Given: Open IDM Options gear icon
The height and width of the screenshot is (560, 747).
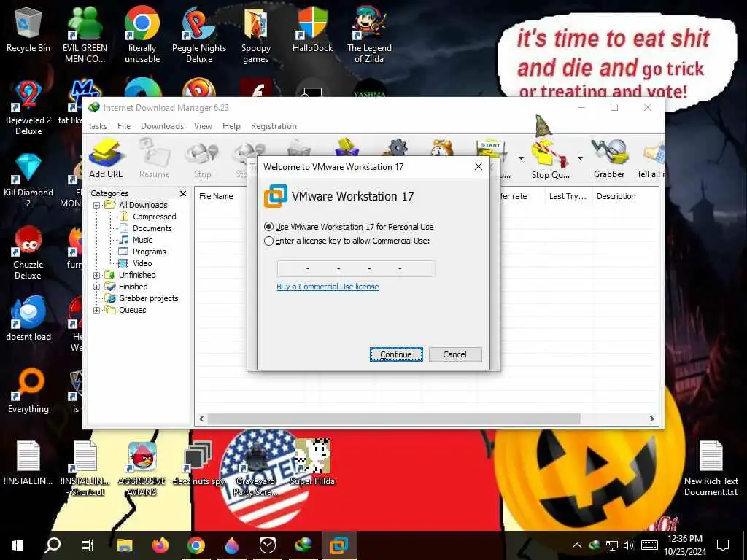Looking at the screenshot, I should [397, 147].
